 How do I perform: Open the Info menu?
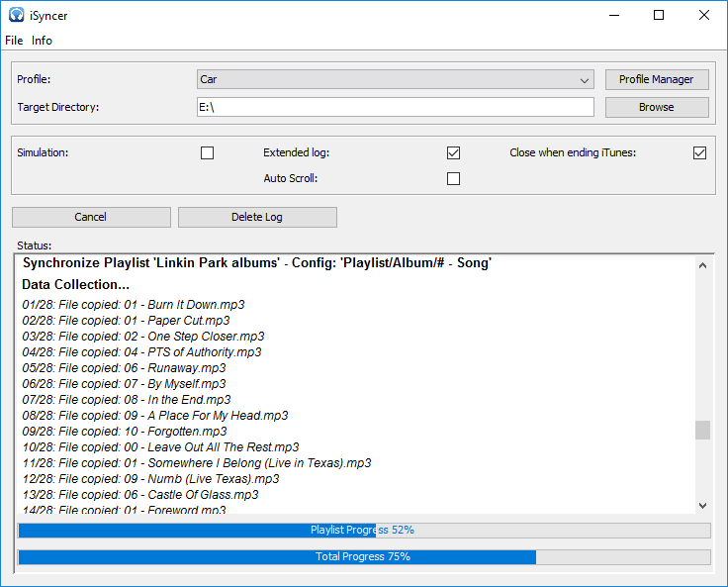click(x=42, y=41)
